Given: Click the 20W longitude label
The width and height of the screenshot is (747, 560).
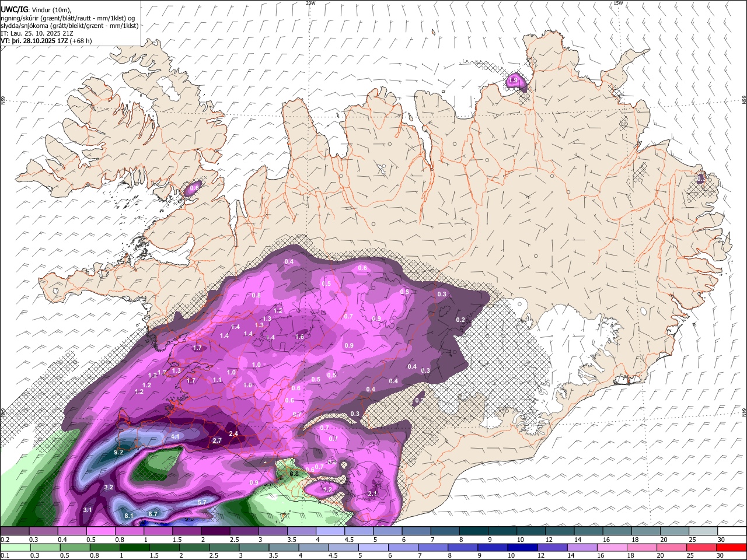Looking at the screenshot, I should 310,3.
